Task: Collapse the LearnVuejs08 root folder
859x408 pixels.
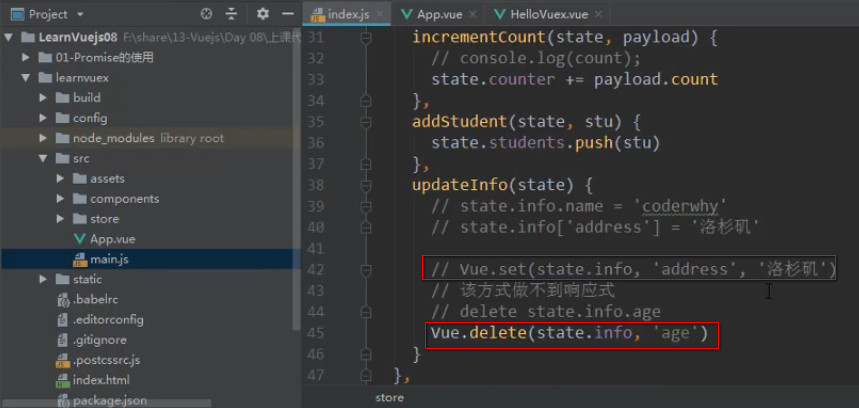Action: pyautogui.click(x=8, y=38)
